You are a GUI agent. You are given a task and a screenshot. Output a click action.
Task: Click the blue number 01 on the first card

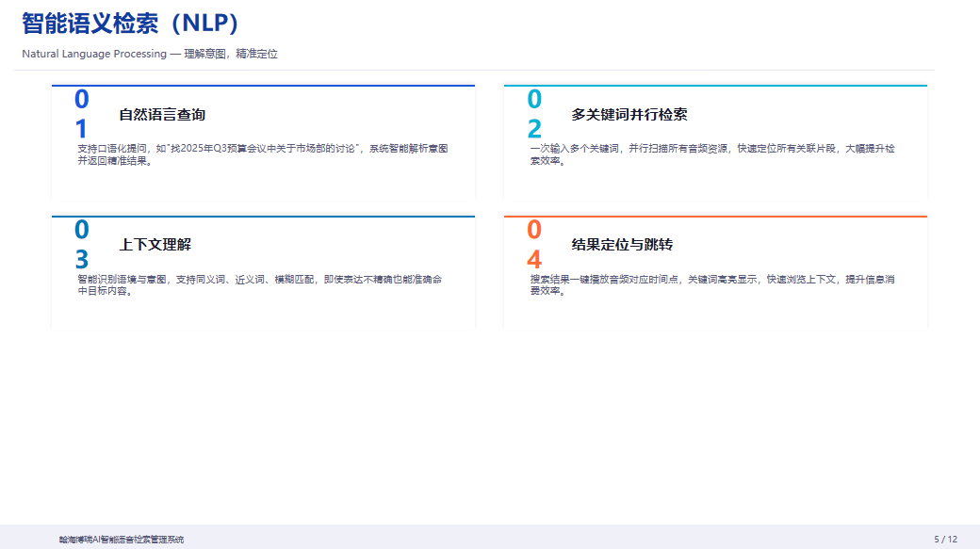tap(82, 114)
